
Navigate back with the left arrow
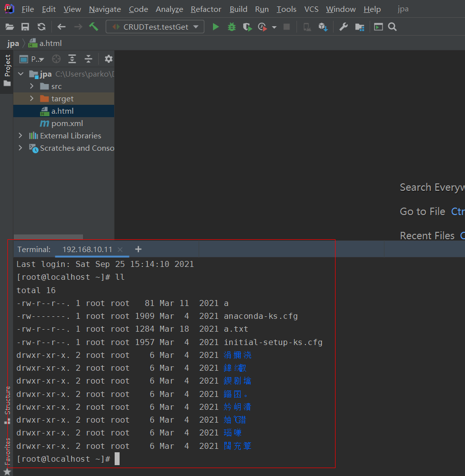(x=61, y=27)
